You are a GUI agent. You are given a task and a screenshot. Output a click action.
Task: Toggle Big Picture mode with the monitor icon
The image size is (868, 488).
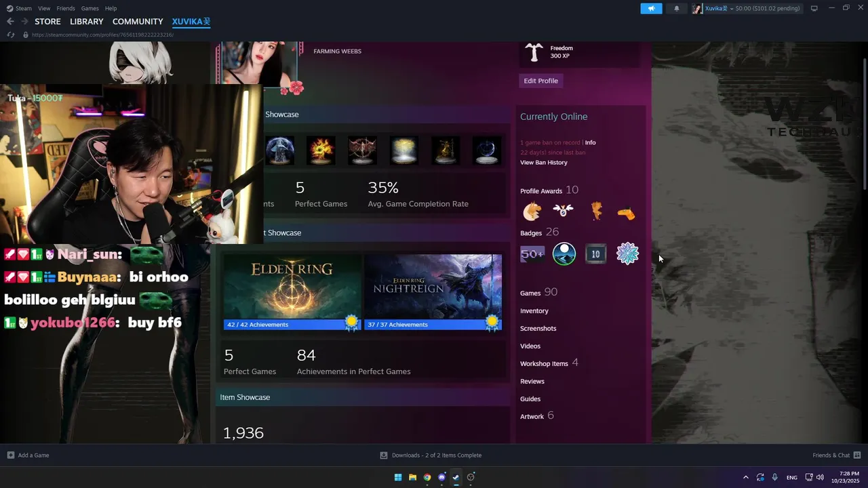tap(814, 8)
